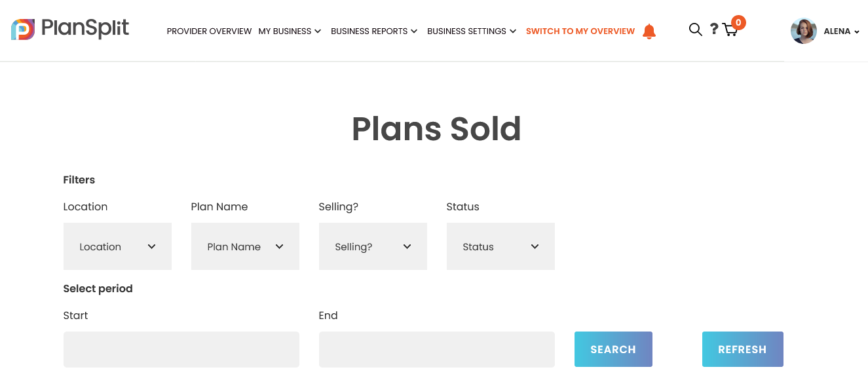This screenshot has width=868, height=380.
Task: Expand the Selling? filter dropdown
Action: [x=373, y=246]
